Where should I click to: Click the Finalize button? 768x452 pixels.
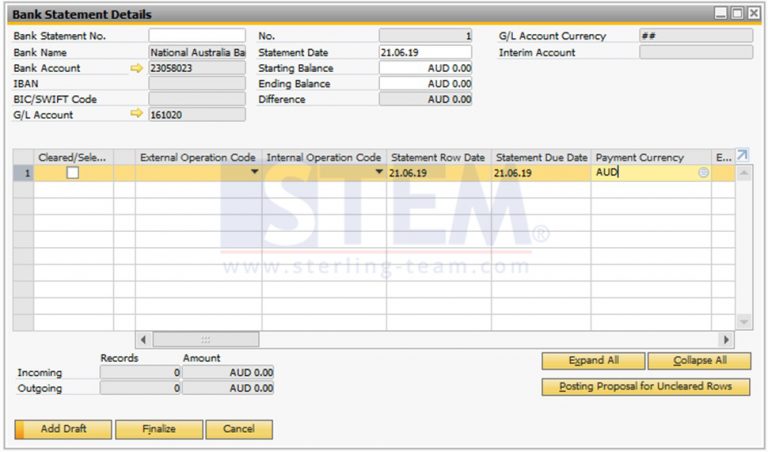159,429
